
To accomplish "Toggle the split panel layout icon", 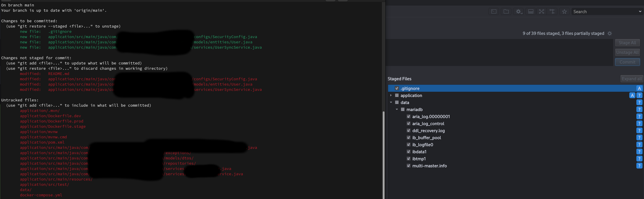I will click(531, 11).
